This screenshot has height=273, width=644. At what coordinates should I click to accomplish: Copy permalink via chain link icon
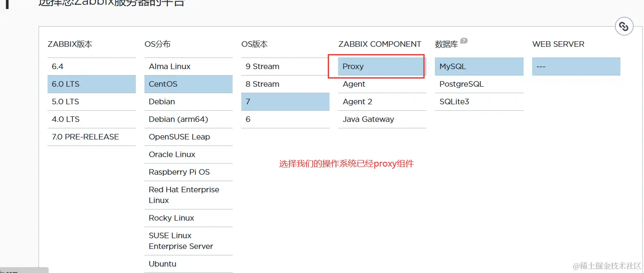(624, 27)
